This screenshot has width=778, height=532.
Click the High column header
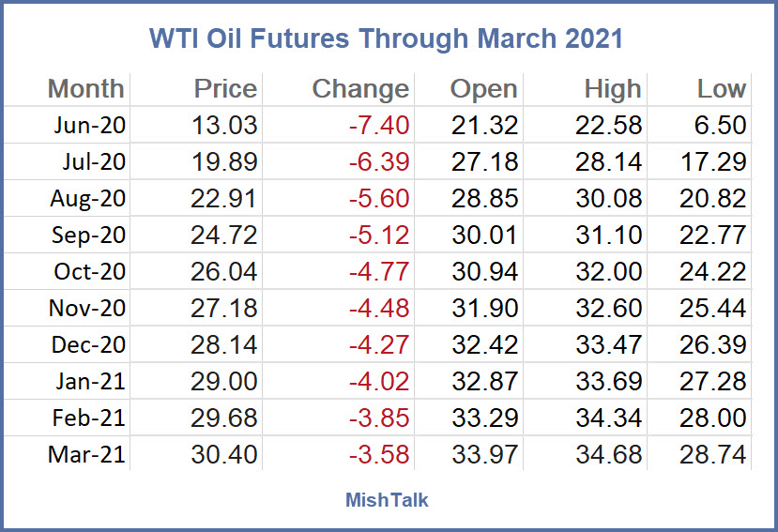(612, 89)
